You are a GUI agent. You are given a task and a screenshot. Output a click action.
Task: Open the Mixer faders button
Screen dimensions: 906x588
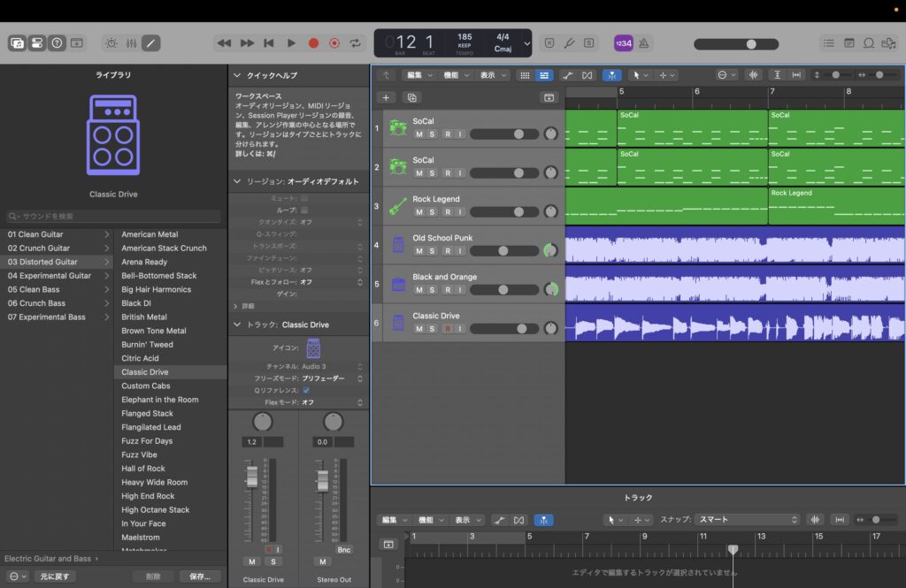(x=131, y=43)
